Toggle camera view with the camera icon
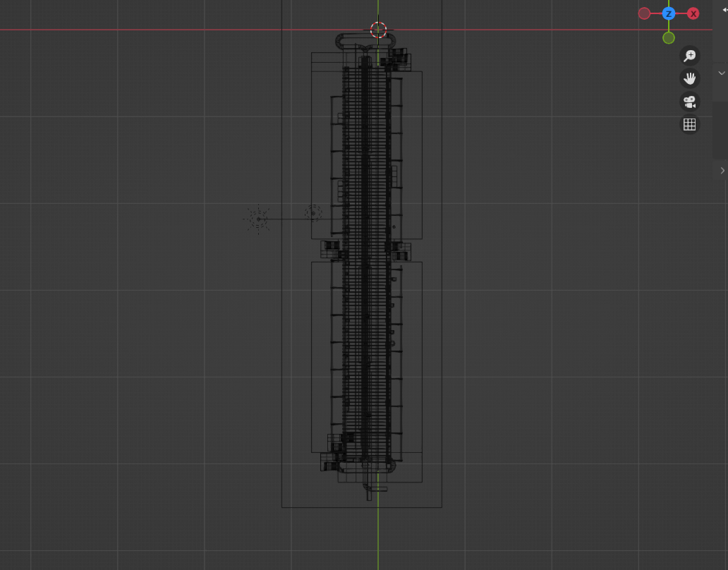Screen dimensions: 728x570 [x=689, y=102]
